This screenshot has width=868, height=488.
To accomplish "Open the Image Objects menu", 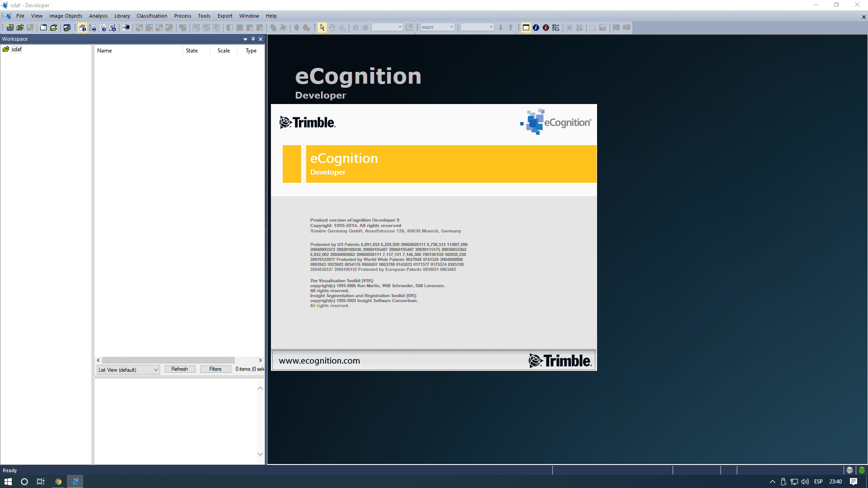I will pyautogui.click(x=66, y=16).
